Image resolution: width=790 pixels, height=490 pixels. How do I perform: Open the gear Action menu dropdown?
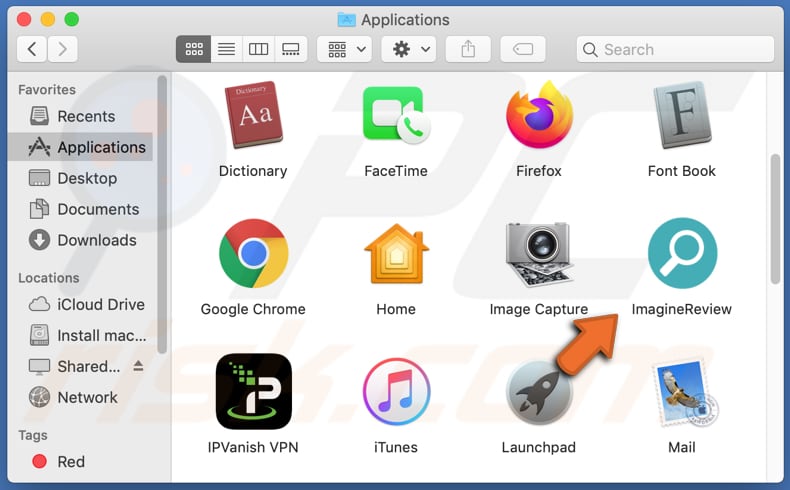coord(409,49)
